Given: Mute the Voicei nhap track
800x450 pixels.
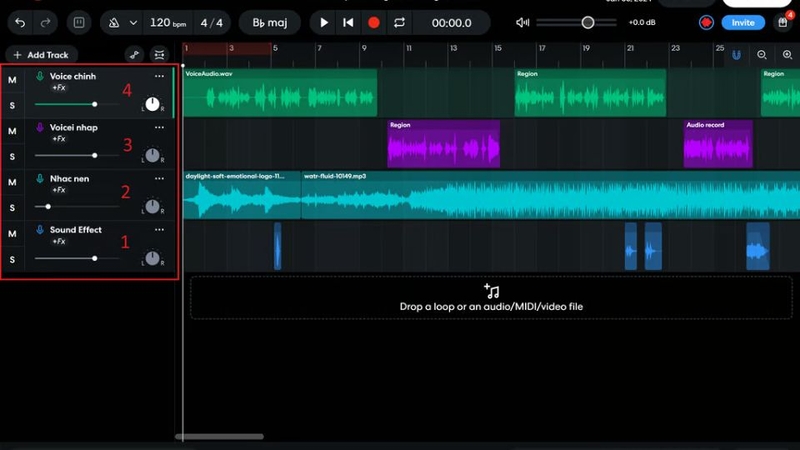Looking at the screenshot, I should point(12,131).
